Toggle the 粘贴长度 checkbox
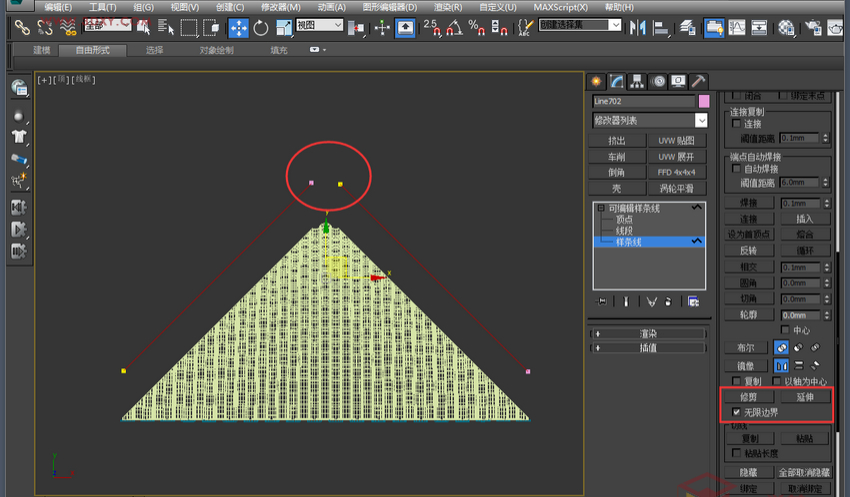Screen dimensions: 850x497 click(x=736, y=453)
